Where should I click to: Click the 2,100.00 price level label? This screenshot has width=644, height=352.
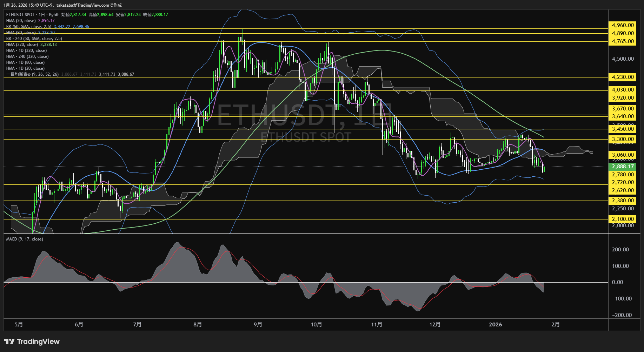[623, 219]
